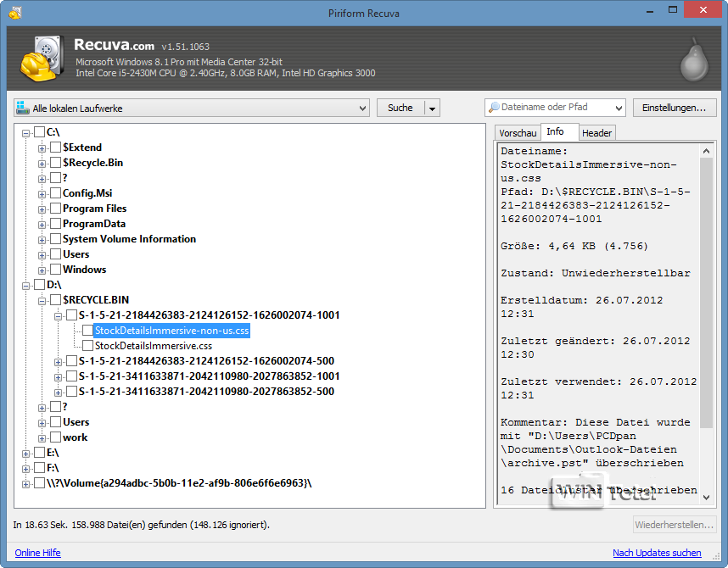Screen dimensions: 728x568
Task: Click the Recuva hard hat logo icon
Action: click(x=39, y=58)
